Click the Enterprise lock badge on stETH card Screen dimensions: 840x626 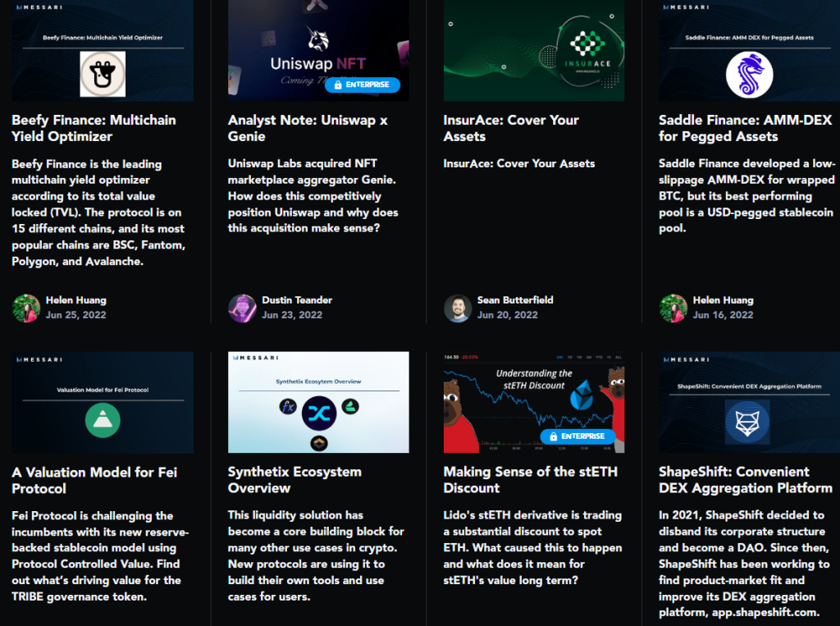tap(577, 436)
